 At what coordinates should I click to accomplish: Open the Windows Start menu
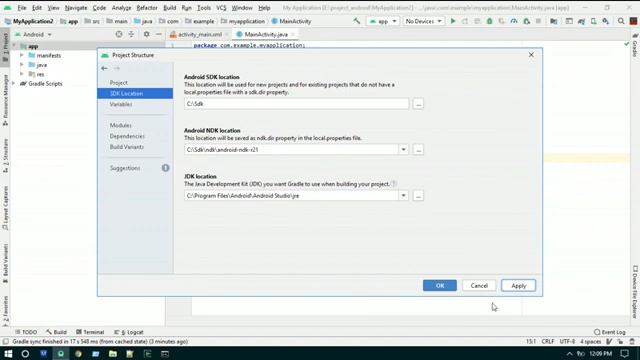[8, 353]
